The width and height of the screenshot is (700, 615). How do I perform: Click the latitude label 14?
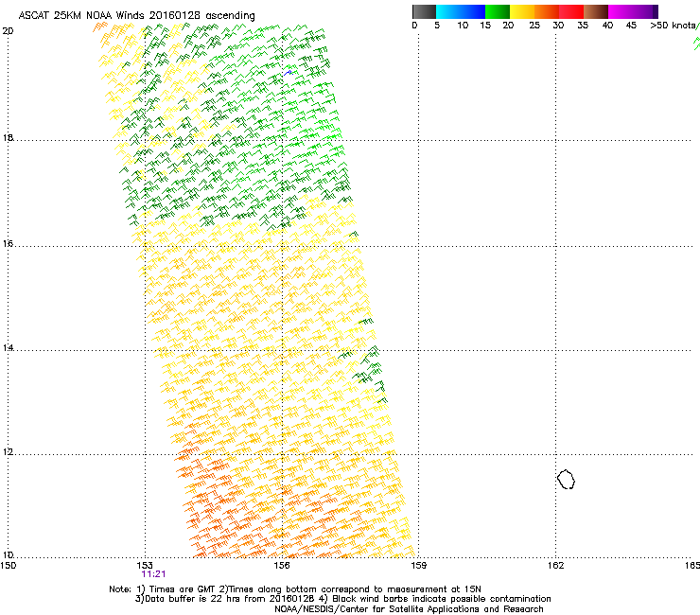8,347
